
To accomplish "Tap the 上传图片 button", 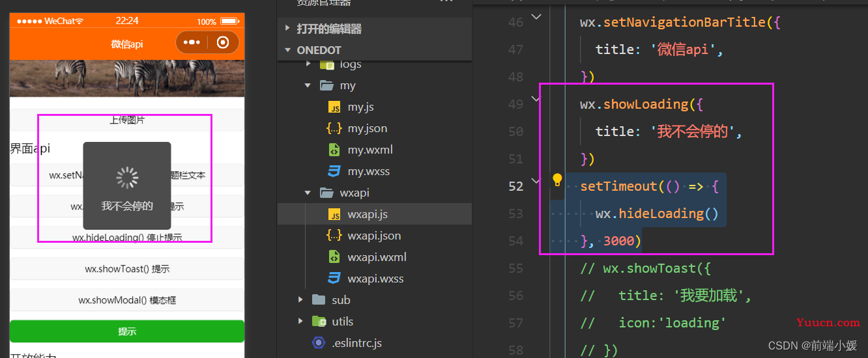I will 127,120.
